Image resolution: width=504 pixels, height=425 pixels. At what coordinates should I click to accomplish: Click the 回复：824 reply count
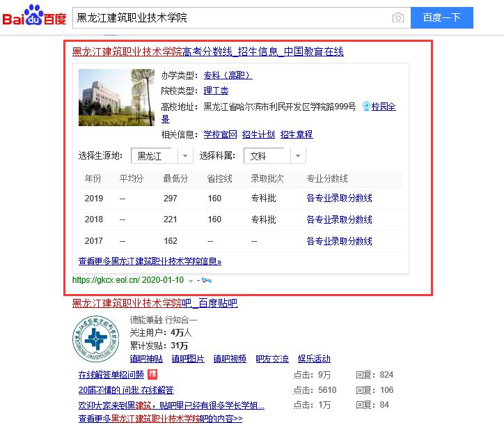375,375
